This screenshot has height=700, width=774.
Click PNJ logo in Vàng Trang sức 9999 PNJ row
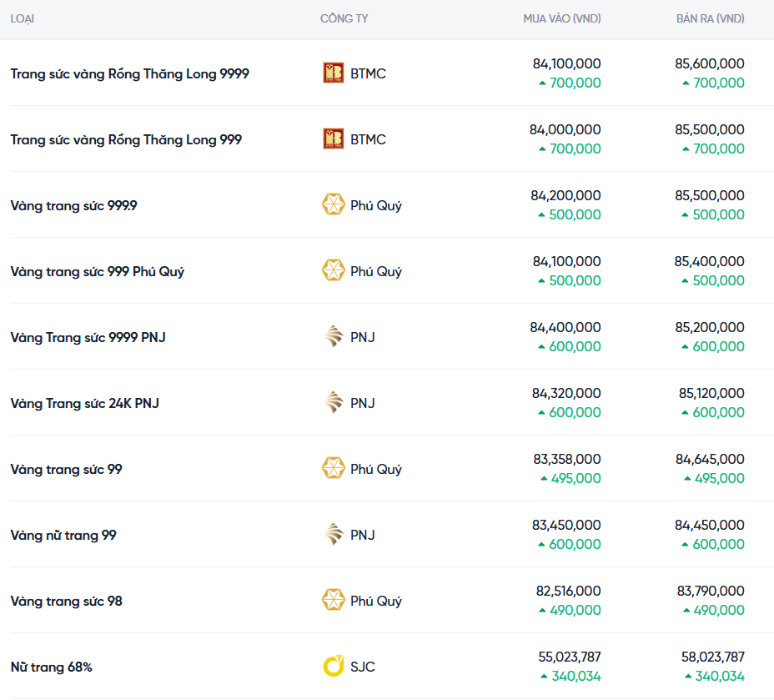coord(333,337)
